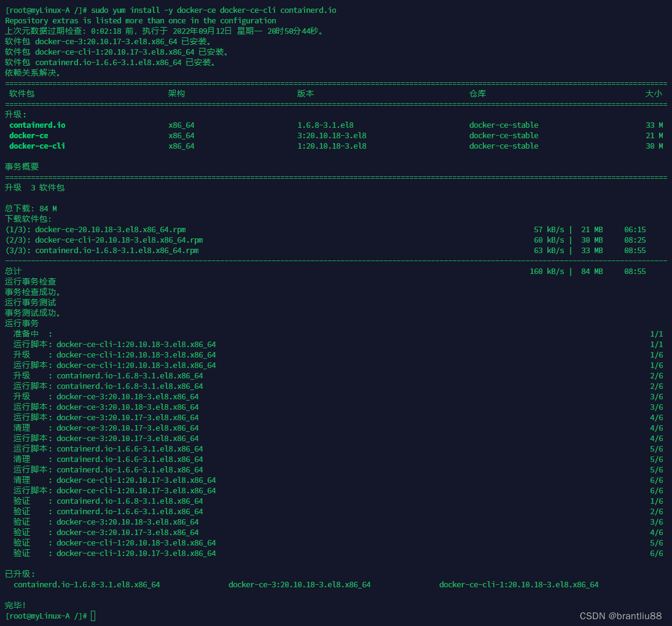Click version number 3:20.10.18-3.el8
Viewport: 672px width, 626px height.
[332, 135]
